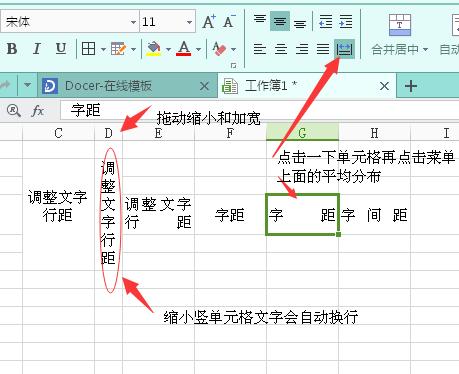Close the 工作簿1 tab

point(384,86)
